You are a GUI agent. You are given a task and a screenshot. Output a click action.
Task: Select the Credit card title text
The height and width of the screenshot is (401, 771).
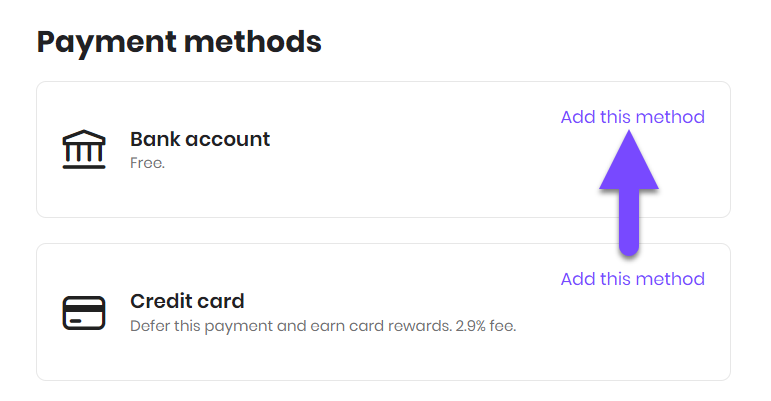(x=187, y=301)
